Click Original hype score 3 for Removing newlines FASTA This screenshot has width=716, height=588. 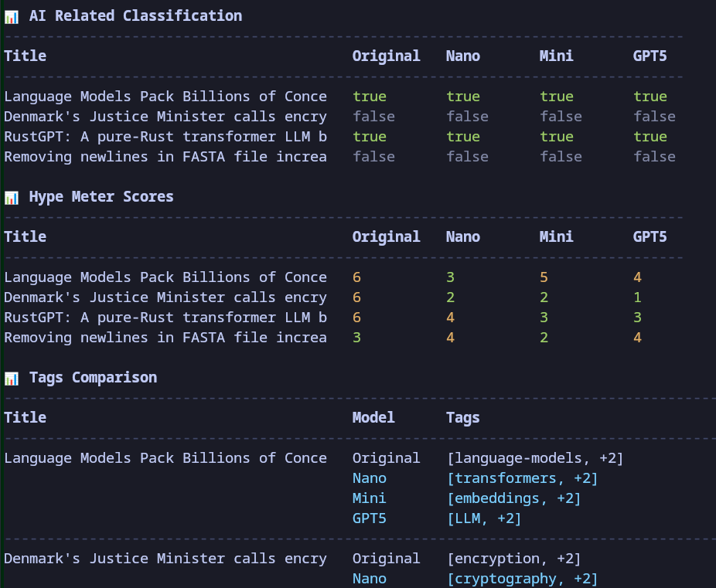pyautogui.click(x=356, y=338)
